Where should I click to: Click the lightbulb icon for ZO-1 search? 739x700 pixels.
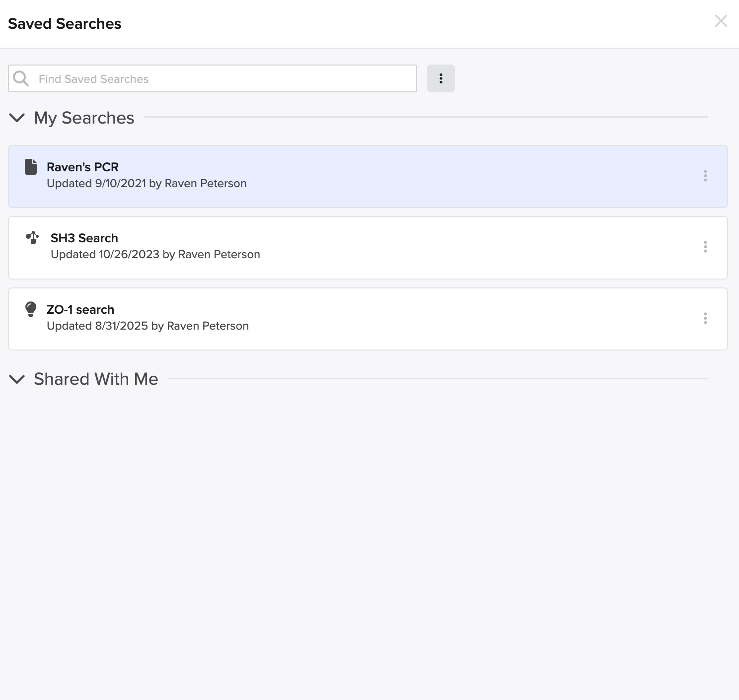(31, 309)
